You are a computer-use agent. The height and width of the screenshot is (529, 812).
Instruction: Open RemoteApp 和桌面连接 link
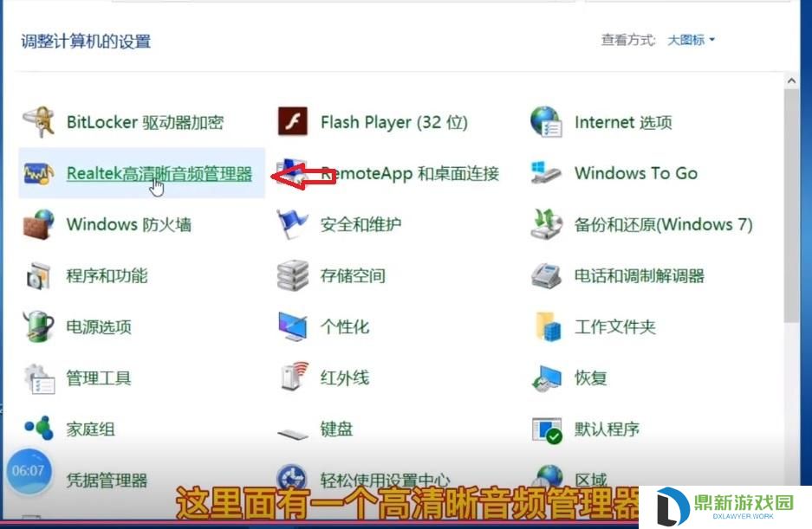point(410,173)
